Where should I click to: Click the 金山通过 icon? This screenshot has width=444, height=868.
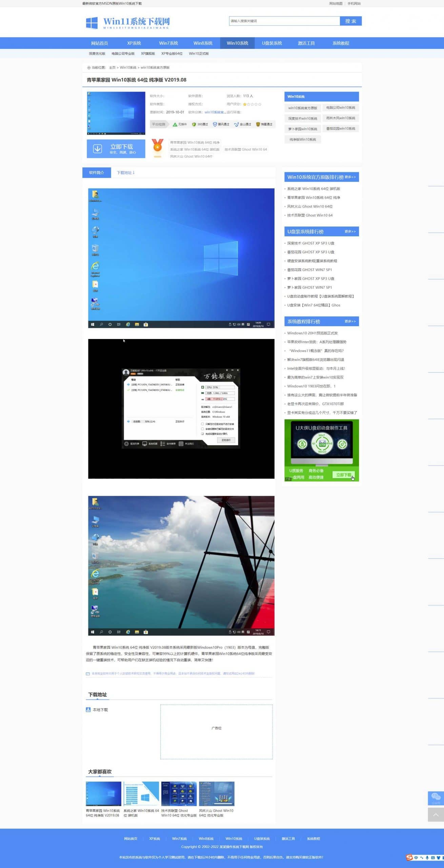pyautogui.click(x=236, y=124)
